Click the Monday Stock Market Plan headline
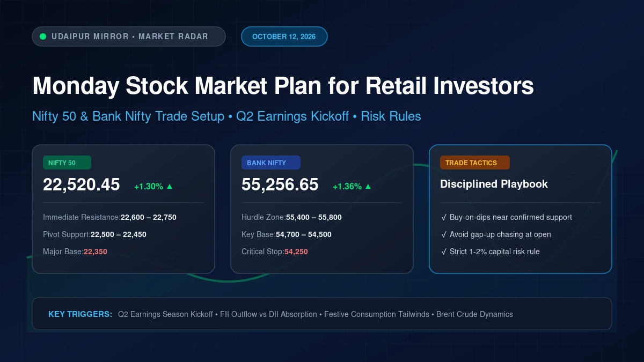The image size is (644, 362). [283, 86]
